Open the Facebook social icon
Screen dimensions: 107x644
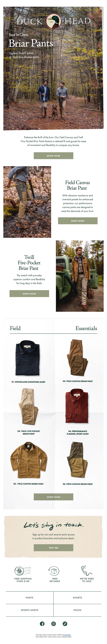[42, 623]
